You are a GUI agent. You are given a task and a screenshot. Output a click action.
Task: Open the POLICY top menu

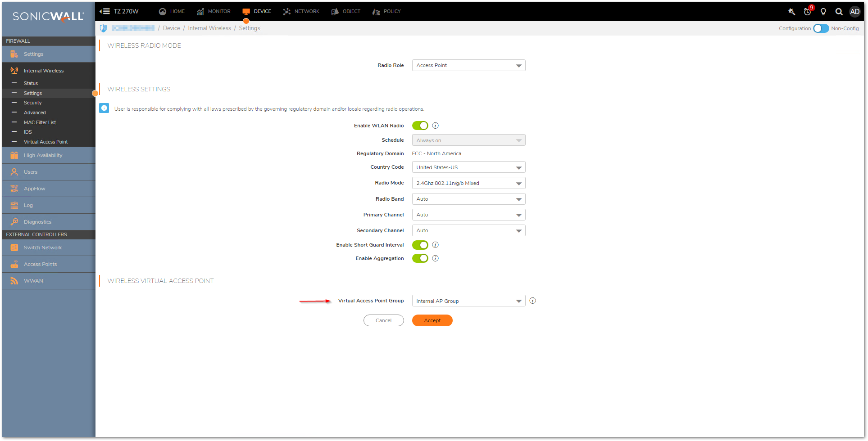(386, 11)
